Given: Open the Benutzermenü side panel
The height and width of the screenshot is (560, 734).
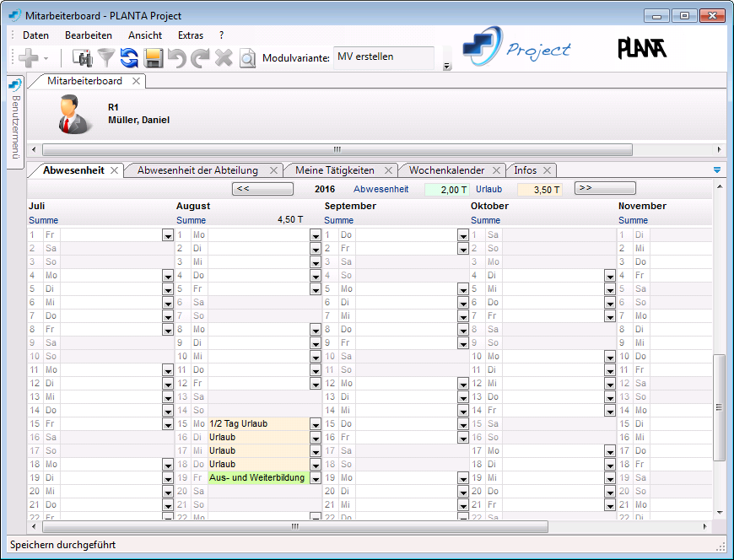Looking at the screenshot, I should pyautogui.click(x=15, y=121).
